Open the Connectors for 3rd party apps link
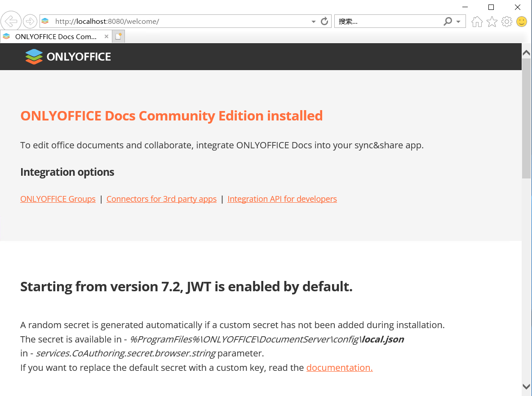The width and height of the screenshot is (532, 396). tap(161, 199)
